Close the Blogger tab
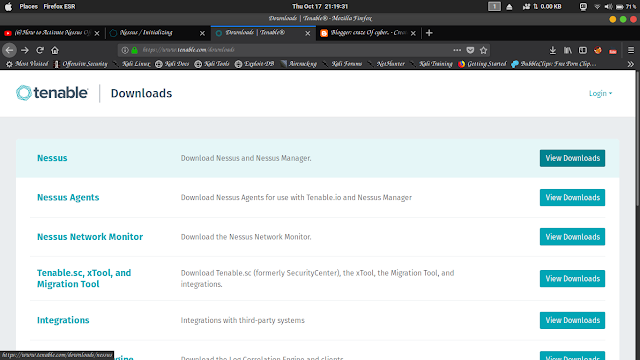Screen dimensions: 640x360 pyautogui.click(x=413, y=33)
